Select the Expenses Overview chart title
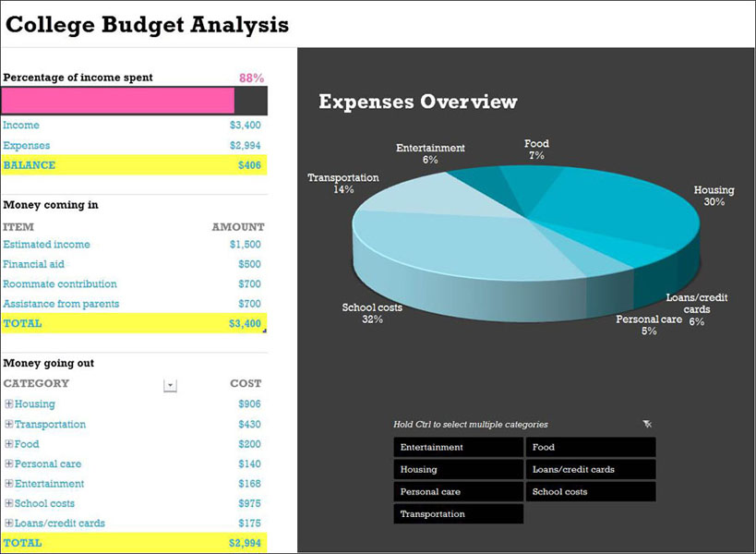756x554 pixels. 417,102
